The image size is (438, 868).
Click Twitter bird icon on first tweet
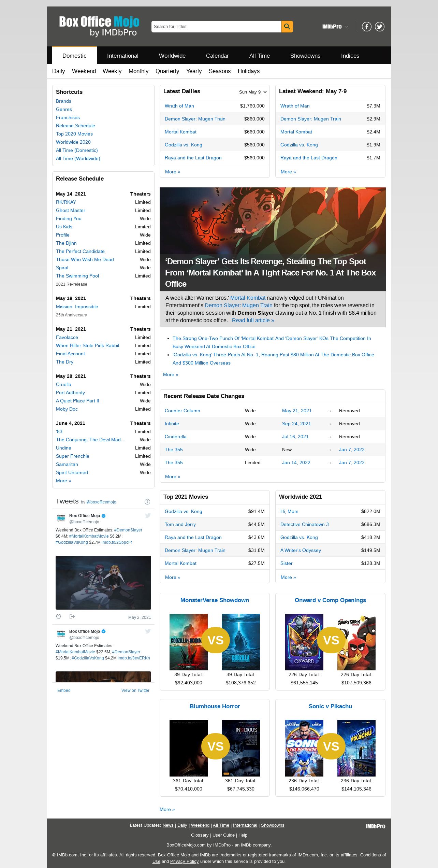click(x=148, y=516)
